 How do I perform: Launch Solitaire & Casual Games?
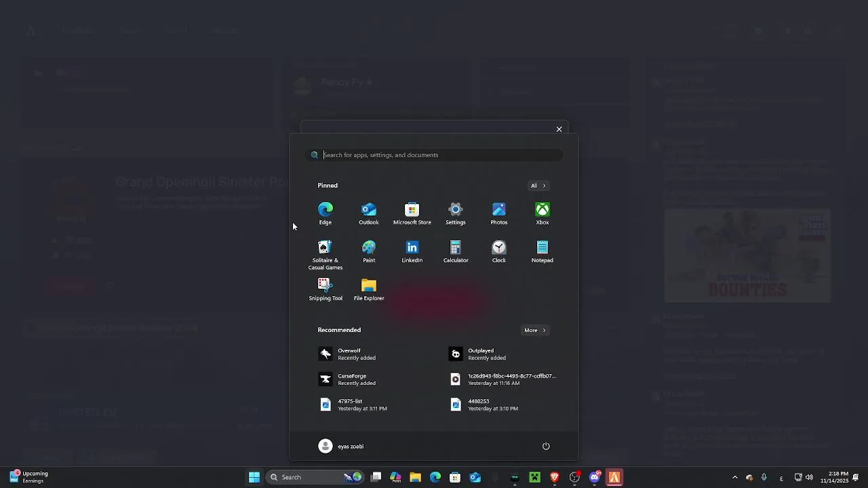point(325,255)
